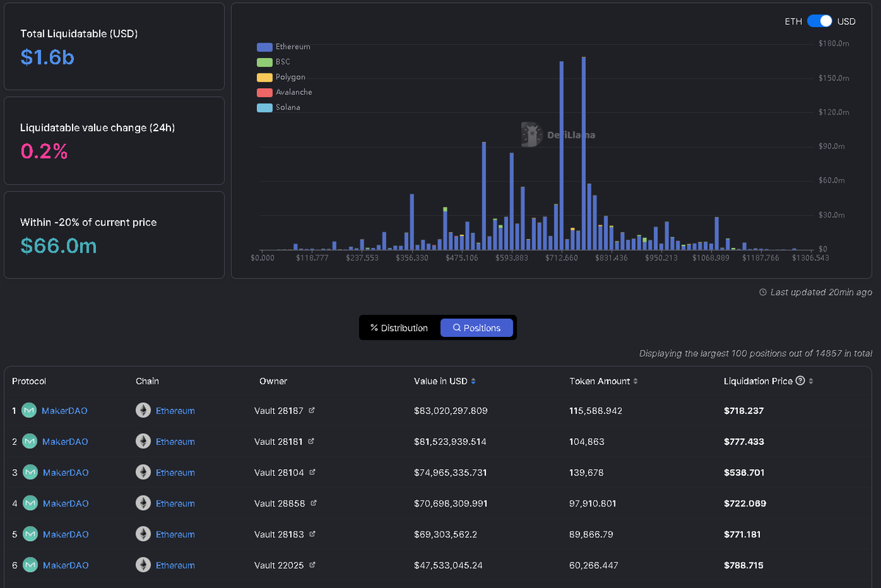Click MakerDAO logo icon in row 1

[x=29, y=410]
